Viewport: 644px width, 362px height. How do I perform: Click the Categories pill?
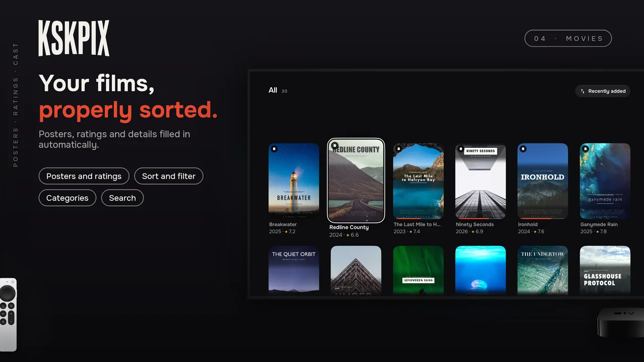(x=67, y=198)
